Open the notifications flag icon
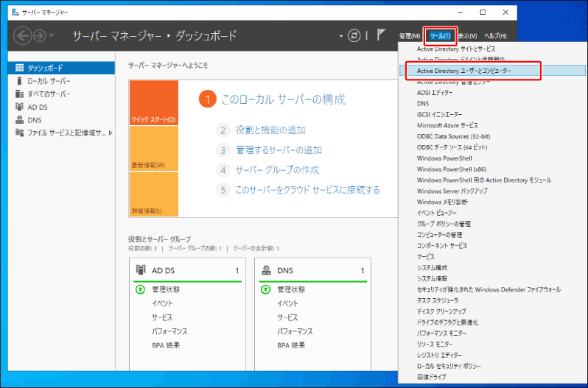 point(382,35)
